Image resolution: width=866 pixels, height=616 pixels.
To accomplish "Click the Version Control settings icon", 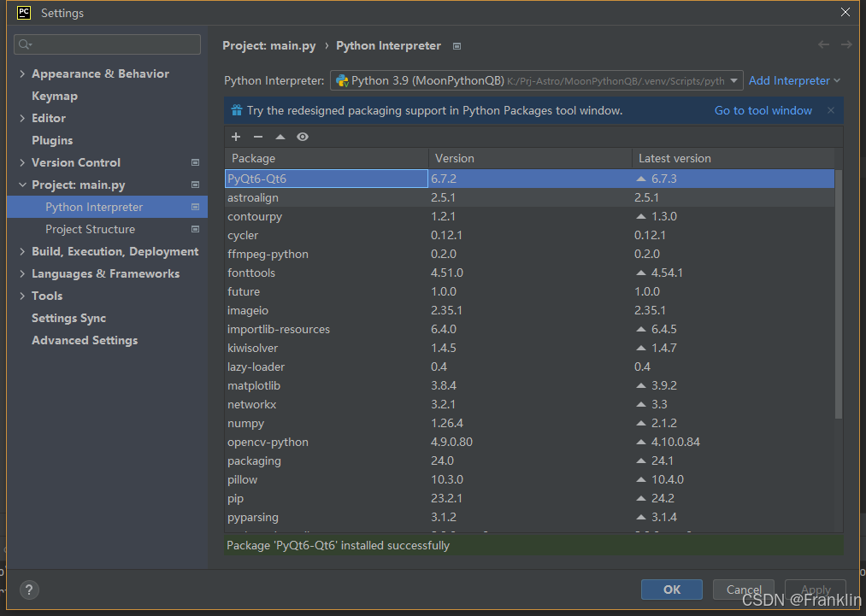I will coord(196,162).
